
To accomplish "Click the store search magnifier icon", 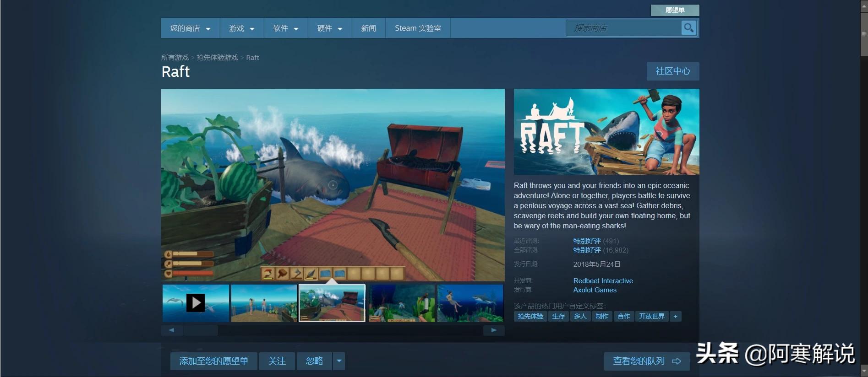I will pos(688,28).
